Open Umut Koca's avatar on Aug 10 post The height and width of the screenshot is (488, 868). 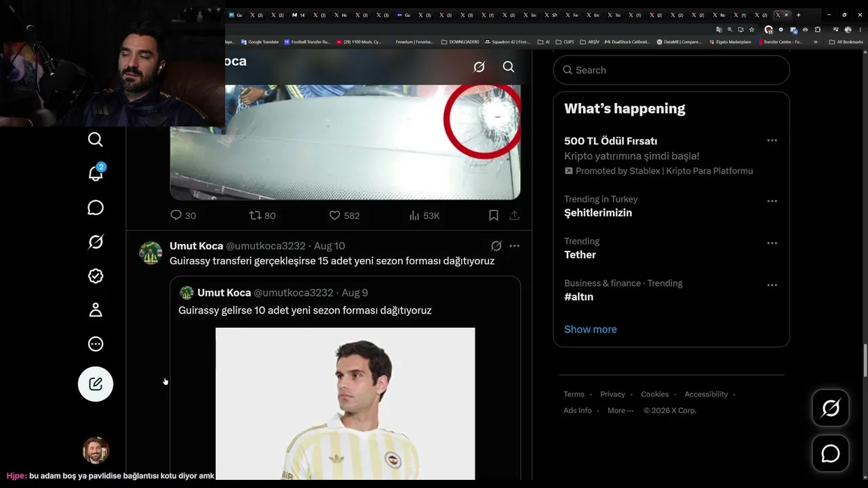pyautogui.click(x=151, y=253)
